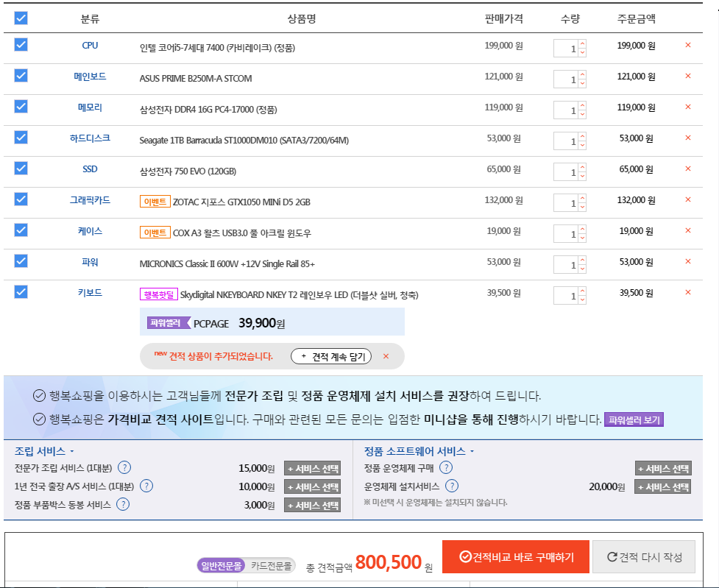The image size is (719, 588).
Task: Add 전문가 조립 서비스 via 서비스 선택
Action: point(312,468)
